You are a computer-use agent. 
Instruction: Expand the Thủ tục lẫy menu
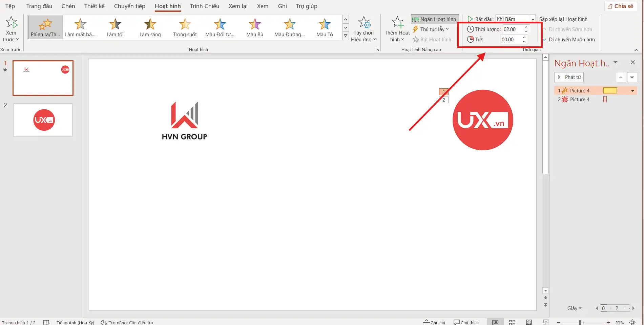point(431,29)
